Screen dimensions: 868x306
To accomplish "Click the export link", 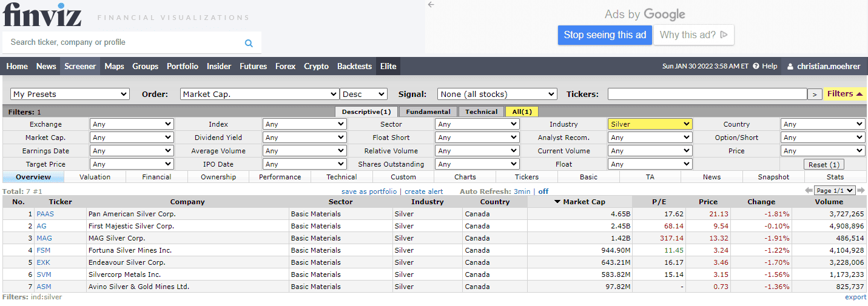I will (x=855, y=298).
